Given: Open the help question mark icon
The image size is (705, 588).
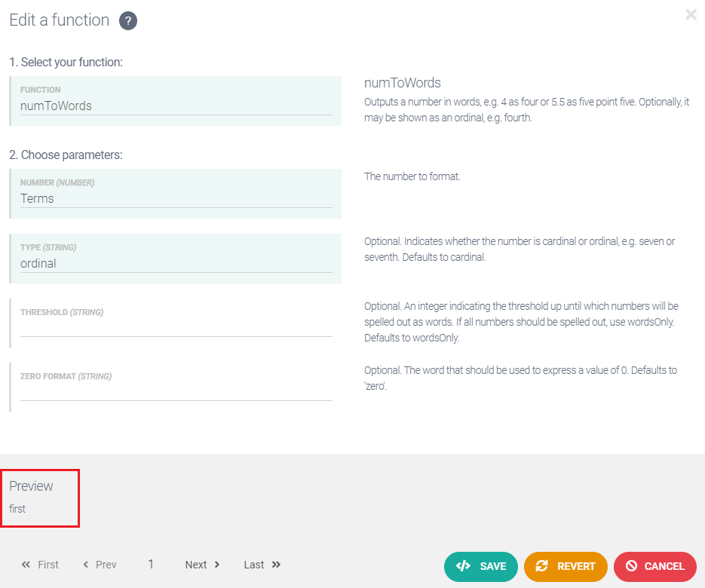Looking at the screenshot, I should point(128,21).
